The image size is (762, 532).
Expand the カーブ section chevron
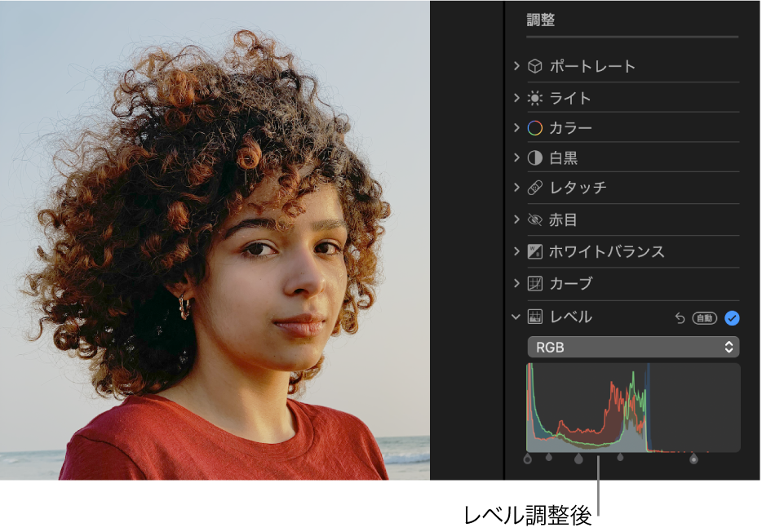pos(516,283)
